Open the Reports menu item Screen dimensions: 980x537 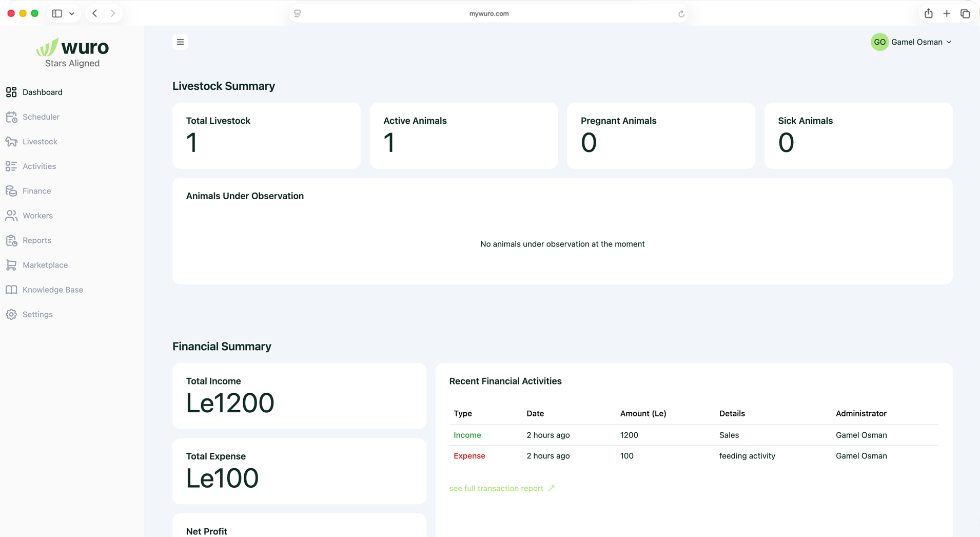pos(36,240)
